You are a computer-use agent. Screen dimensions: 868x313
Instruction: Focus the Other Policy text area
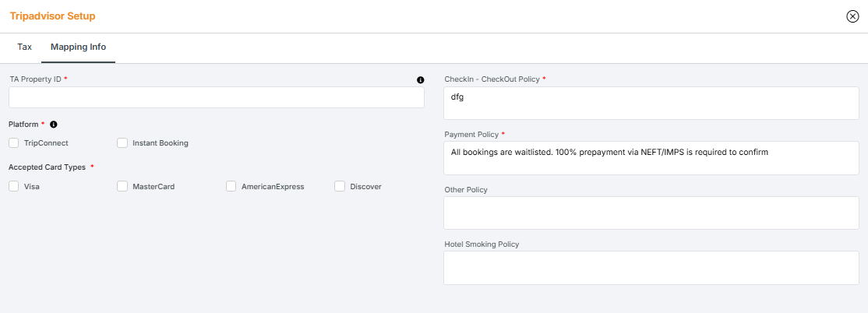(651, 213)
